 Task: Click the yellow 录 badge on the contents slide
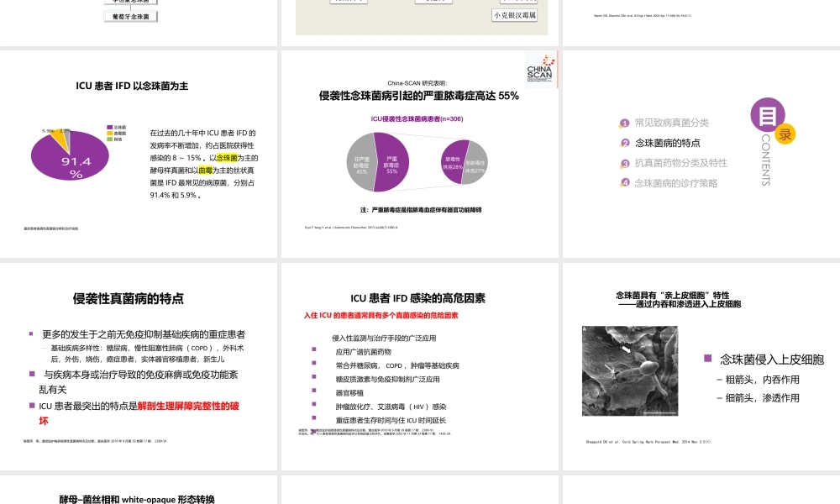(x=785, y=134)
